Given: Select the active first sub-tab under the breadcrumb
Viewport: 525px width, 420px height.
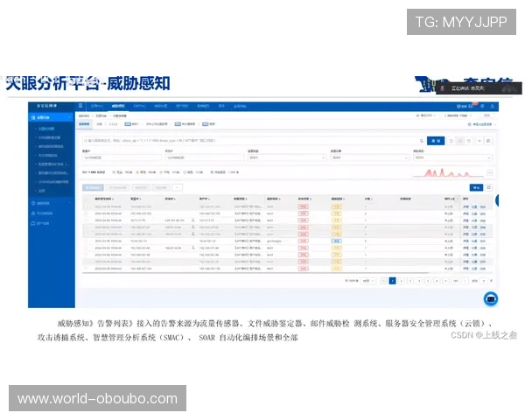Looking at the screenshot, I should click(84, 124).
